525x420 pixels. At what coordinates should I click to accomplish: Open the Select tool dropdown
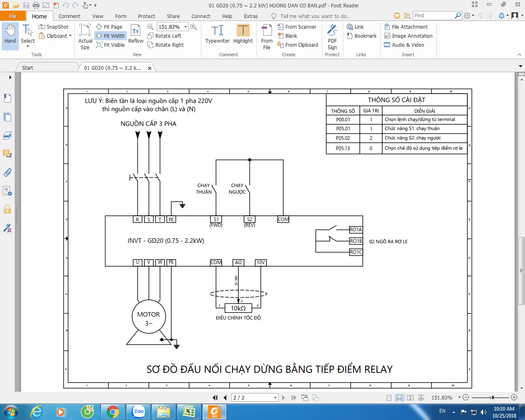27,46
